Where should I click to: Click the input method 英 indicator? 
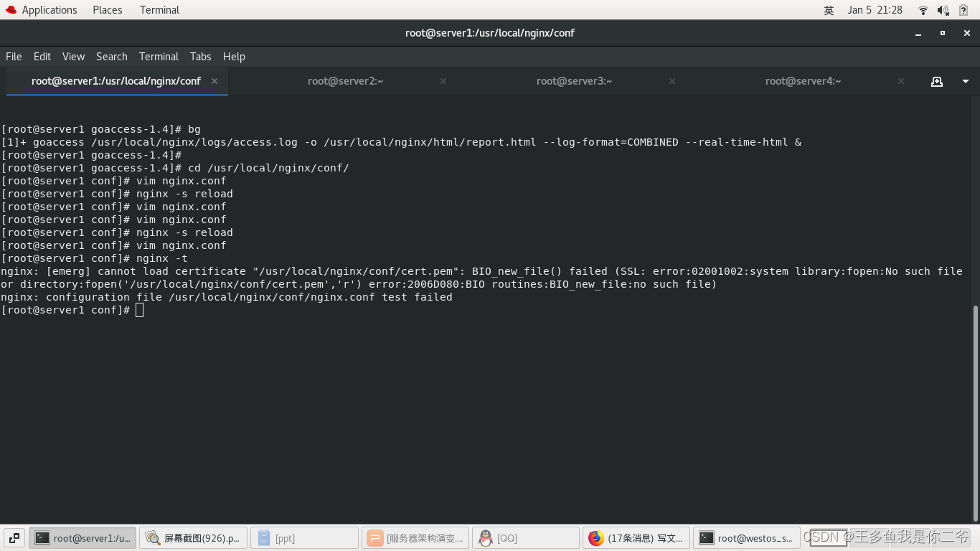829,10
